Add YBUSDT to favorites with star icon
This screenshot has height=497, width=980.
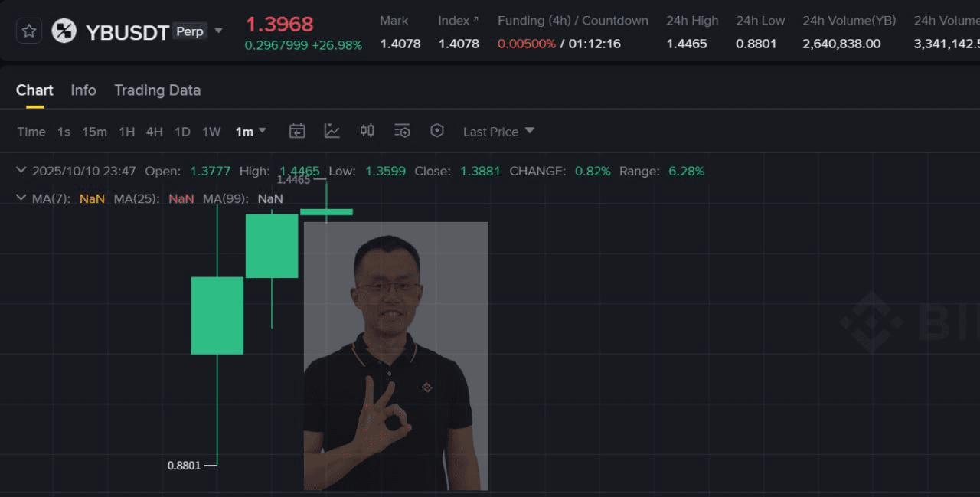(x=29, y=31)
